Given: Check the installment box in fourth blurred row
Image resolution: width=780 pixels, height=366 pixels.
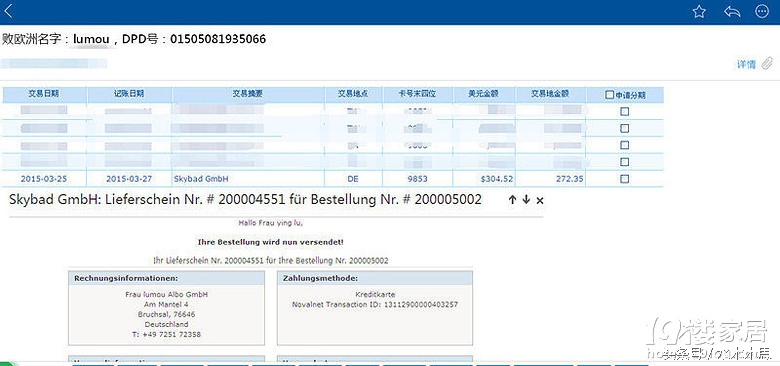Looking at the screenshot, I should [x=624, y=162].
